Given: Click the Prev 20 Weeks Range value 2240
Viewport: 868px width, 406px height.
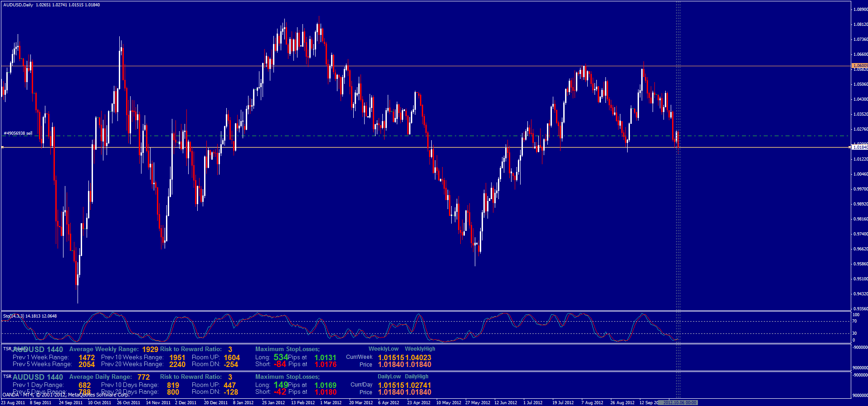Looking at the screenshot, I should 177,364.
